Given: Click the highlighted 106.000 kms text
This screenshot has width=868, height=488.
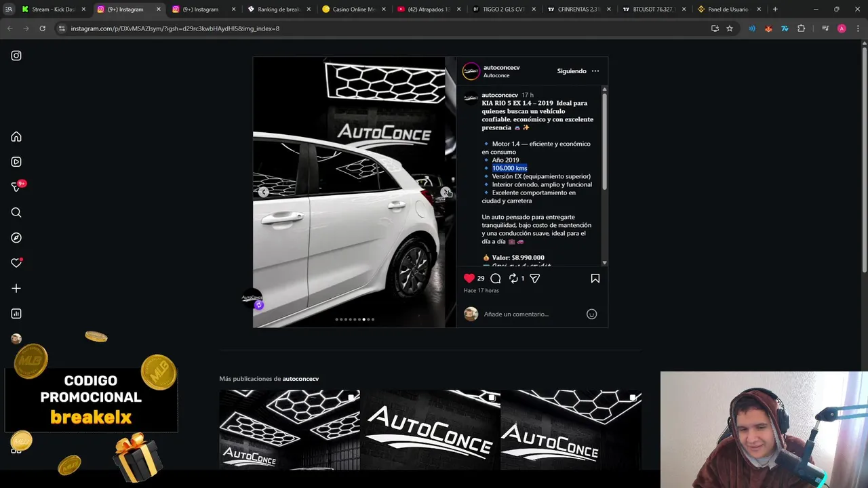Looking at the screenshot, I should coord(509,168).
